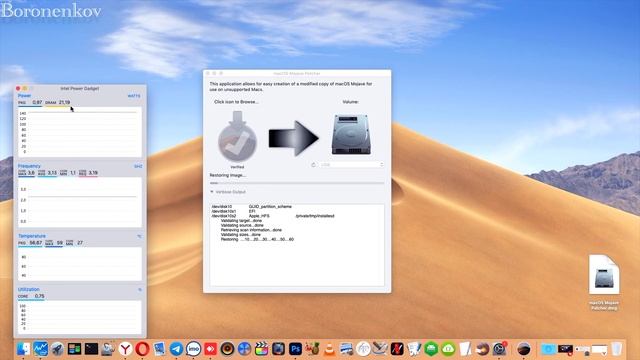Click the 'Restoring Image...' status text
The image size is (640, 360).
click(x=228, y=175)
